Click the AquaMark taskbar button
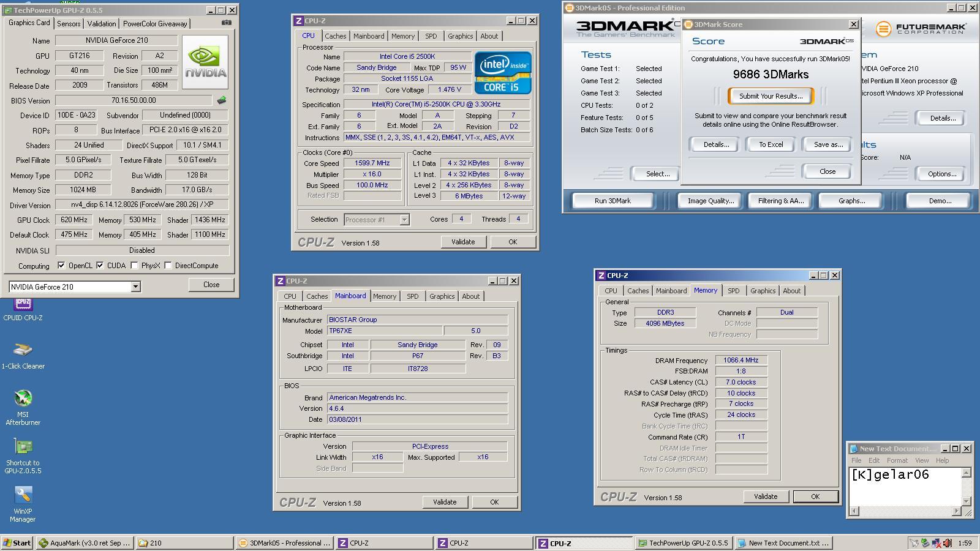Viewport: 980px width, 551px height. pyautogui.click(x=85, y=543)
